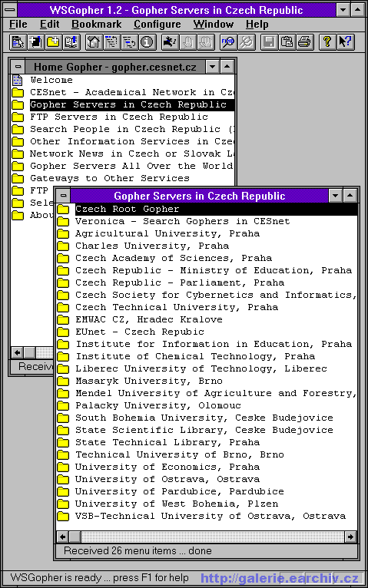Click the running-figure toolbar icon
The height and width of the screenshot is (588, 368).
tap(171, 42)
